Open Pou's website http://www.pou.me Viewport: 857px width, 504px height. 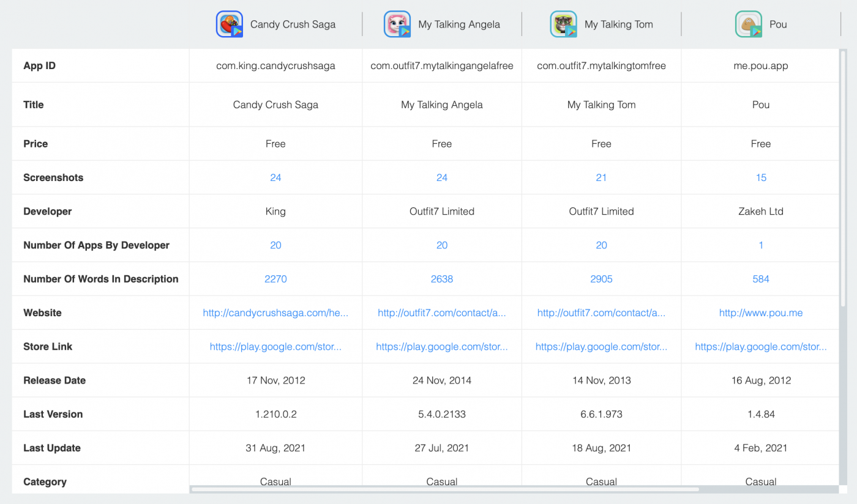pyautogui.click(x=760, y=313)
